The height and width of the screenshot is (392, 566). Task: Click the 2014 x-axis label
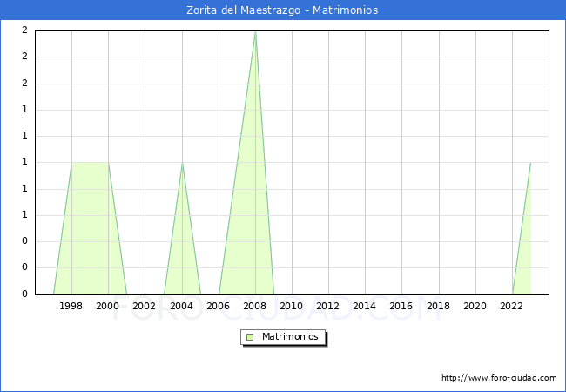[x=365, y=306]
